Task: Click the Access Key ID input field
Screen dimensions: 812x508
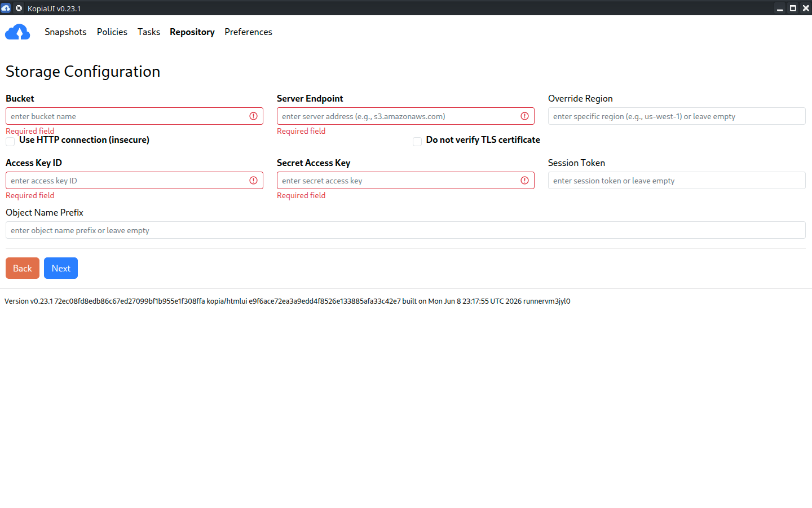Action: pyautogui.click(x=134, y=181)
